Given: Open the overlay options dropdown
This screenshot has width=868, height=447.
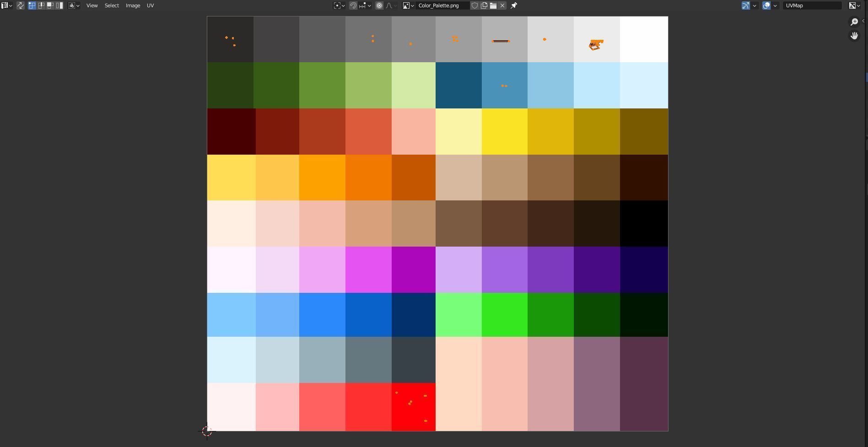Looking at the screenshot, I should (775, 5).
